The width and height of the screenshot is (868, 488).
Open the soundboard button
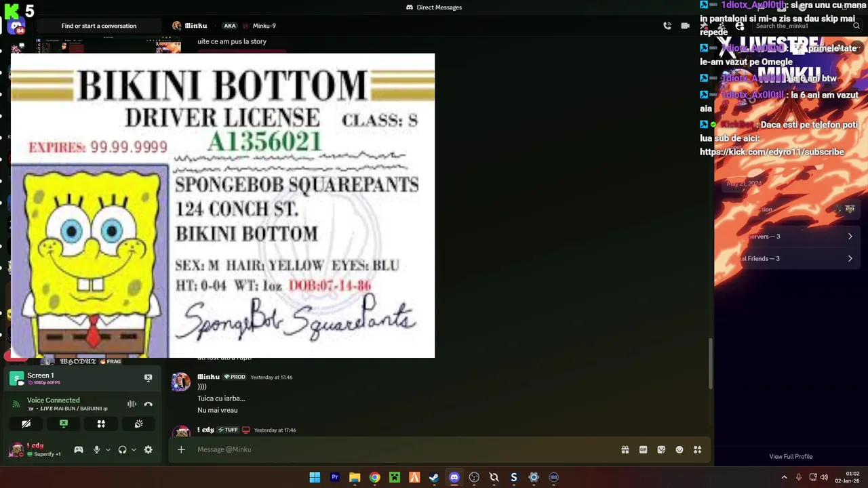click(138, 424)
